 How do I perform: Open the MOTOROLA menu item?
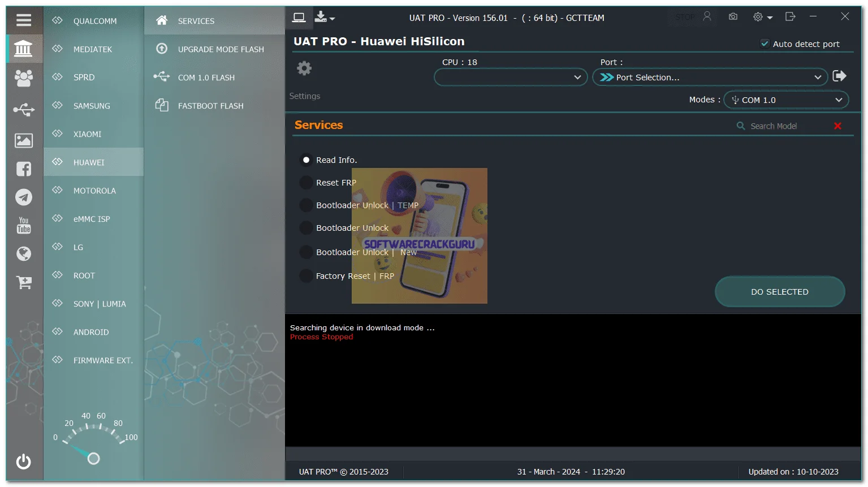click(93, 191)
